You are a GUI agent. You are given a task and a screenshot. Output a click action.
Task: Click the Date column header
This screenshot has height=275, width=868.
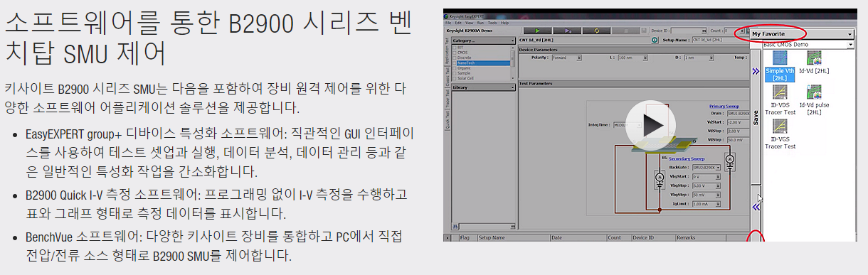point(578,238)
